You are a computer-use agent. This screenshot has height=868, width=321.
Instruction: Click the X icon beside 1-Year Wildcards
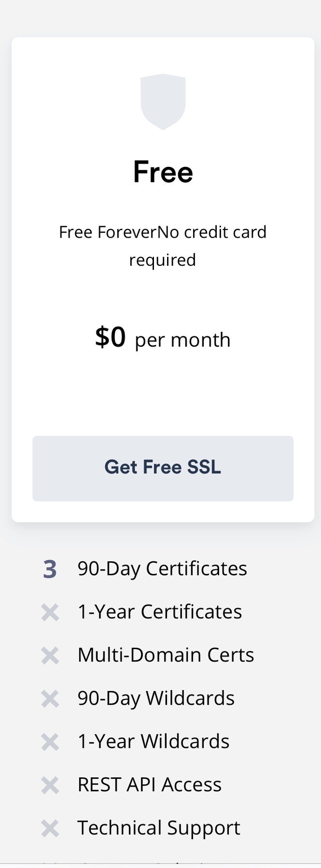pos(50,742)
